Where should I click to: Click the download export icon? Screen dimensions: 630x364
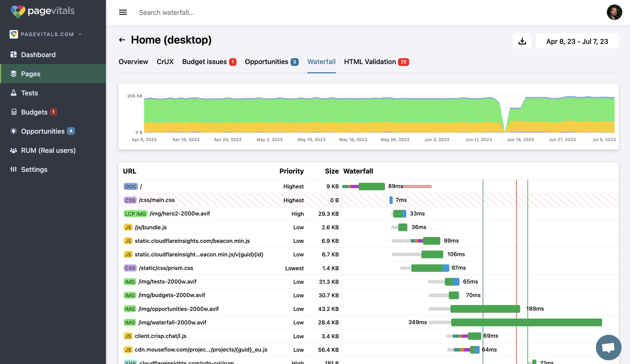pos(522,41)
